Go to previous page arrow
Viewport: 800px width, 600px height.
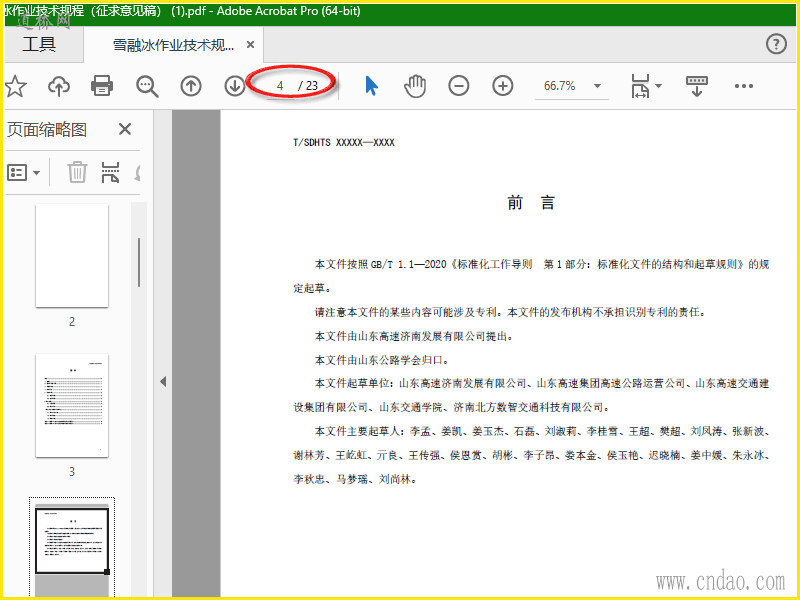click(191, 86)
